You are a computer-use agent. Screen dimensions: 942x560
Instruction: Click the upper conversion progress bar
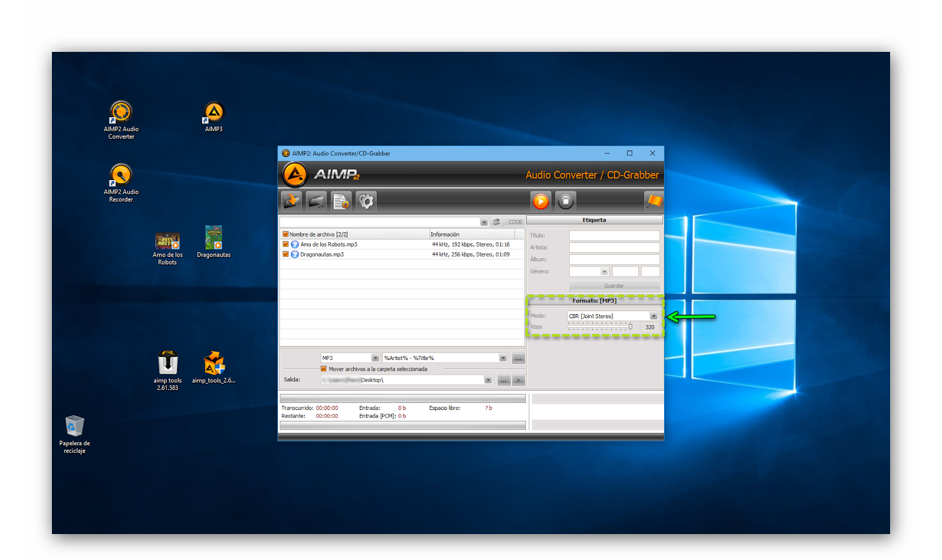[x=403, y=399]
